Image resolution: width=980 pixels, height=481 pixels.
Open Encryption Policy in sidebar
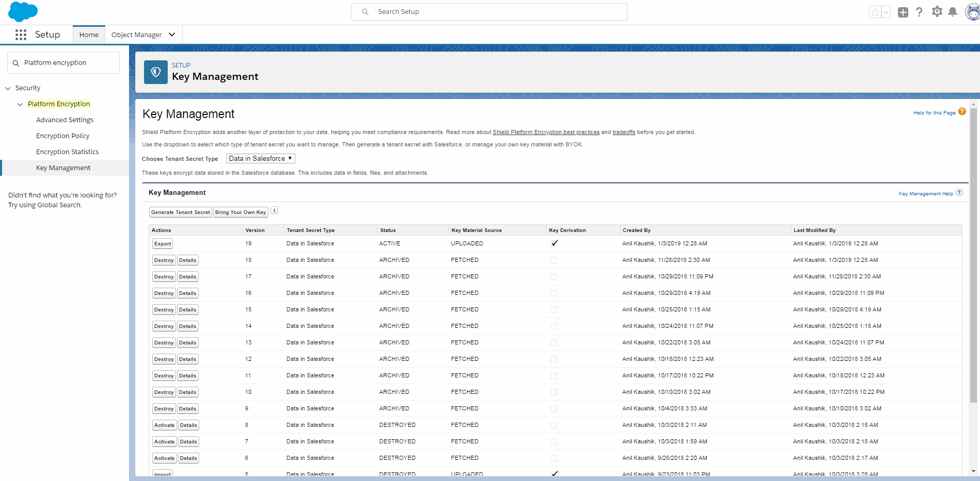(62, 136)
